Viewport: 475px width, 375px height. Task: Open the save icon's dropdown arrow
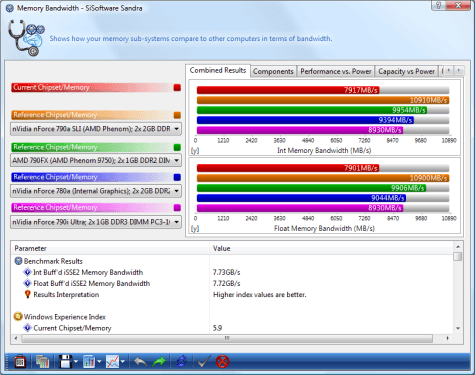tap(76, 362)
